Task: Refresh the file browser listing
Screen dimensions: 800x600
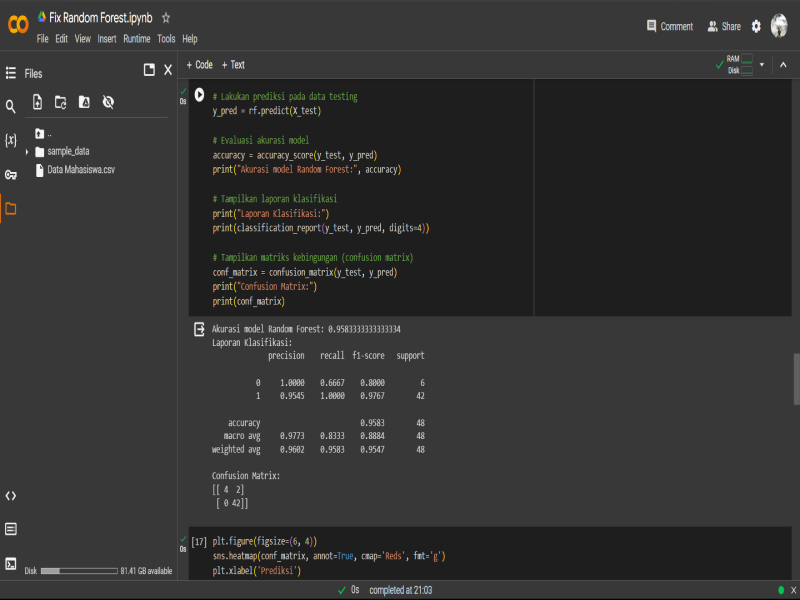Action: (x=61, y=102)
